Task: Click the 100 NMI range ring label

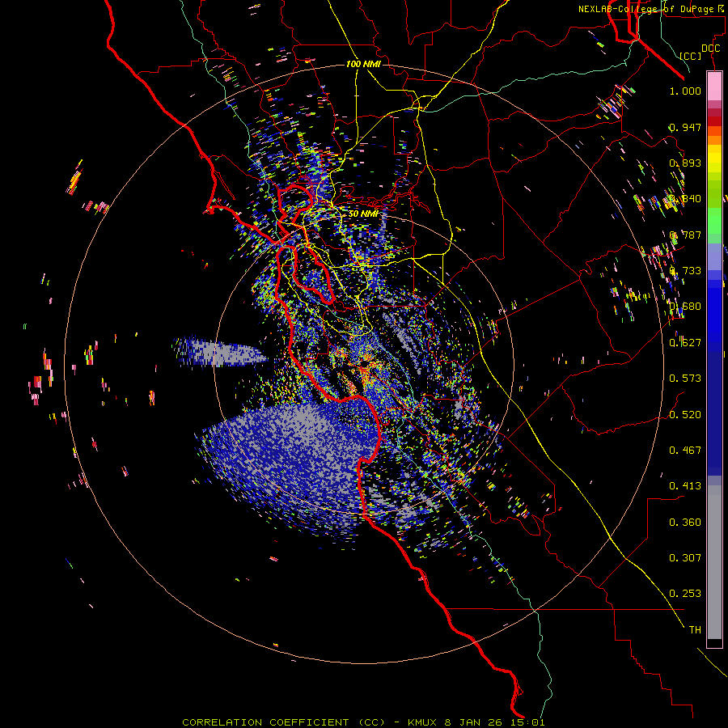Action: (363, 64)
